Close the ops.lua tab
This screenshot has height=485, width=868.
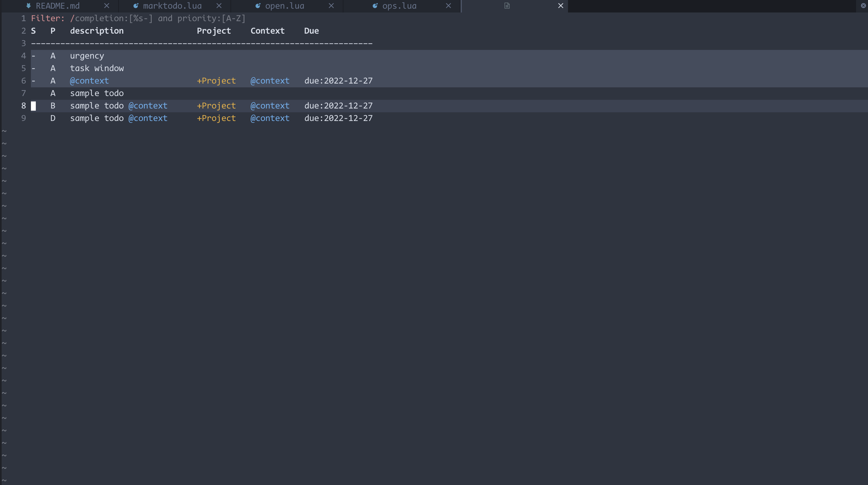pyautogui.click(x=448, y=6)
